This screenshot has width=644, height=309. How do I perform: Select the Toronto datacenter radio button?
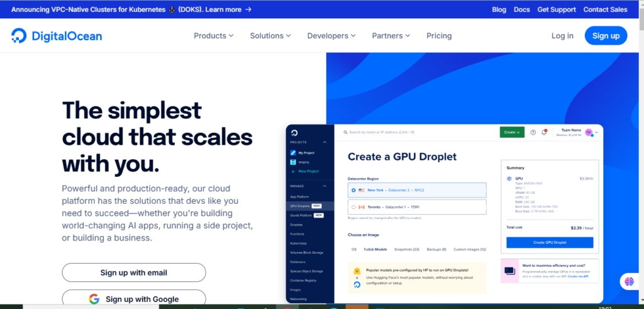coord(353,206)
